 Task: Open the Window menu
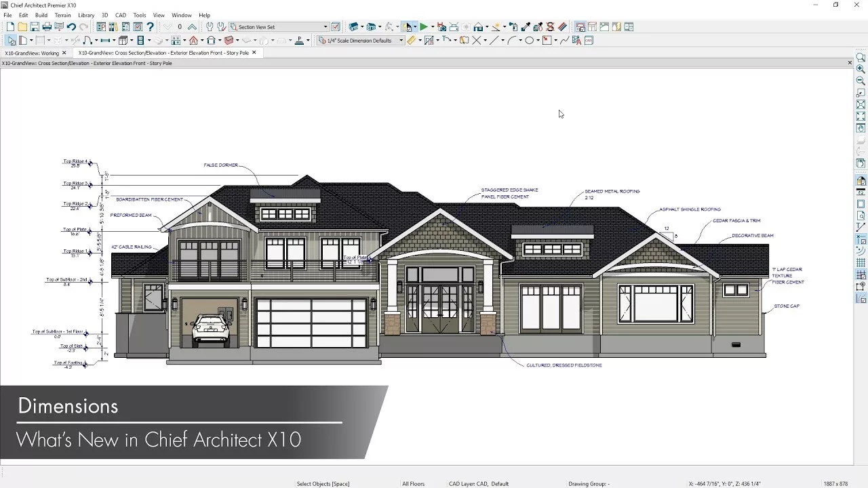pos(181,15)
